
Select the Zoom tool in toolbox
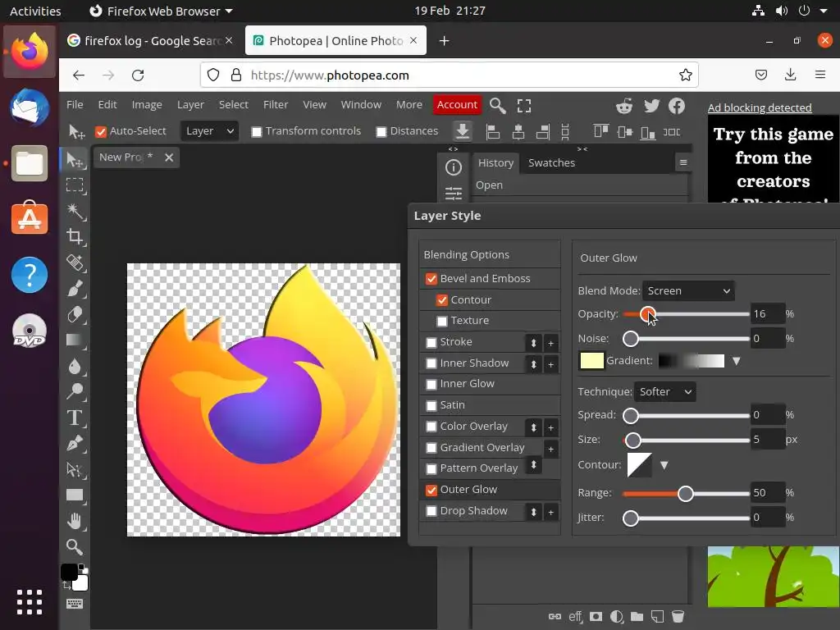pyautogui.click(x=75, y=547)
